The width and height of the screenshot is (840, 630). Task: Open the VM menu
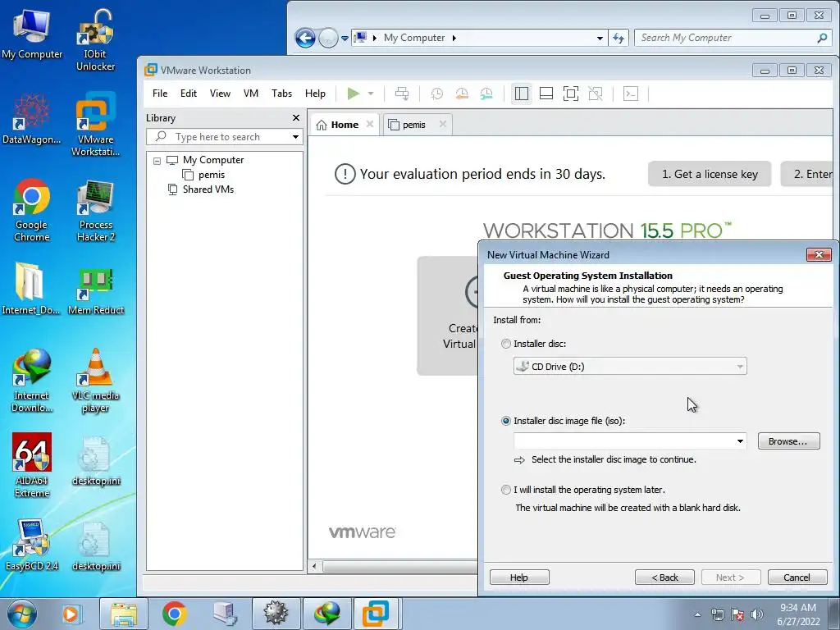(x=251, y=94)
